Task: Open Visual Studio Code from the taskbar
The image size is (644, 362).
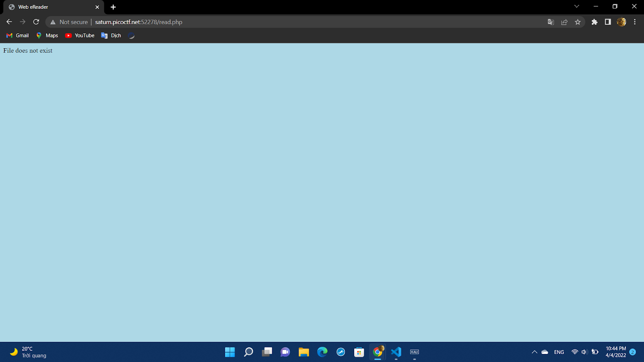Action: tap(396, 352)
